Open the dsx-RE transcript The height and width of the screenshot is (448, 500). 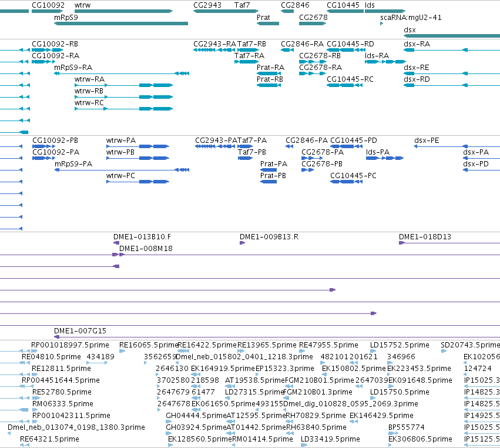(452, 73)
